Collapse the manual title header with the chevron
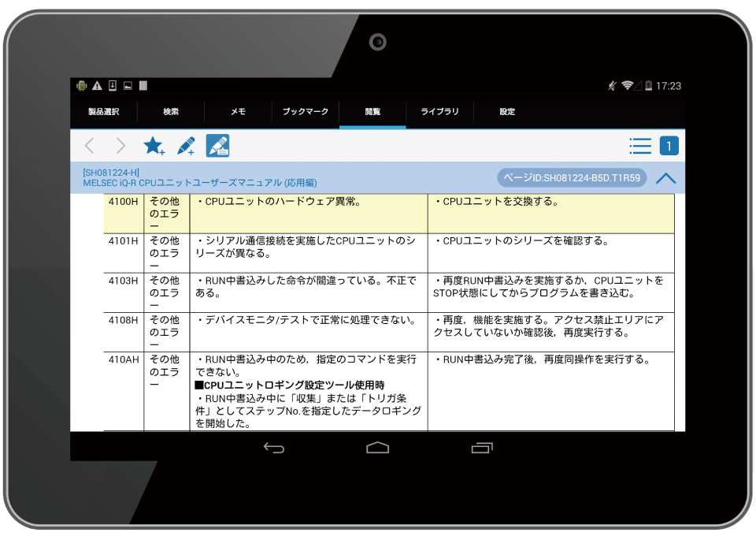756x536 pixels. pyautogui.click(x=665, y=178)
